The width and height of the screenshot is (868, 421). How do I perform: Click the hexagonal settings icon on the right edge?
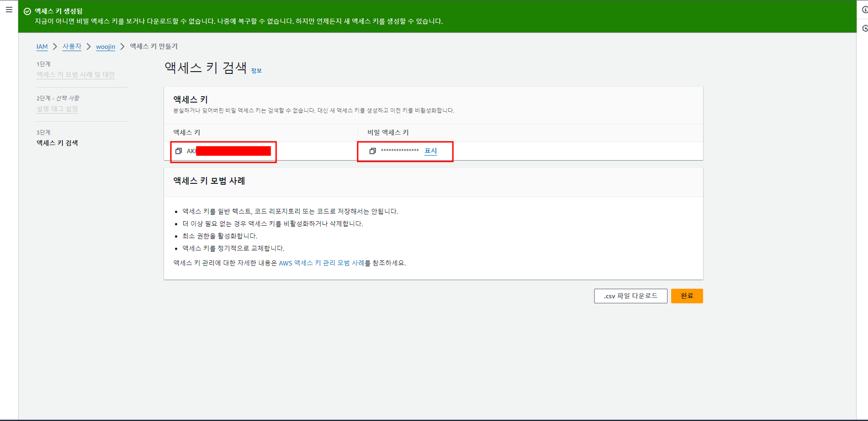click(x=865, y=29)
